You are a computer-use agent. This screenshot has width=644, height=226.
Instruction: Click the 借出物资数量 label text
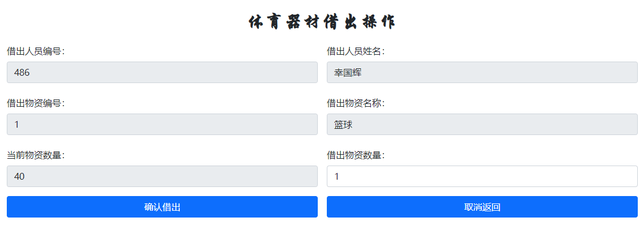[356, 155]
